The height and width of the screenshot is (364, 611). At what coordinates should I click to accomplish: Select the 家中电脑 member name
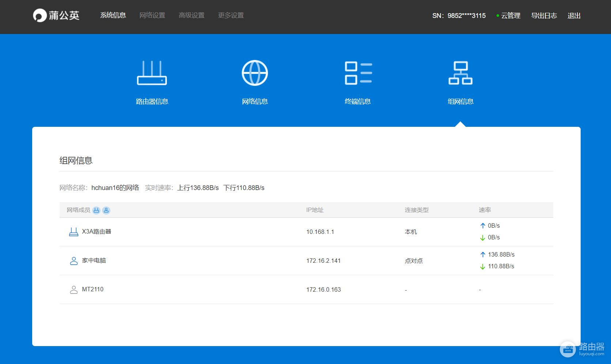(x=94, y=260)
